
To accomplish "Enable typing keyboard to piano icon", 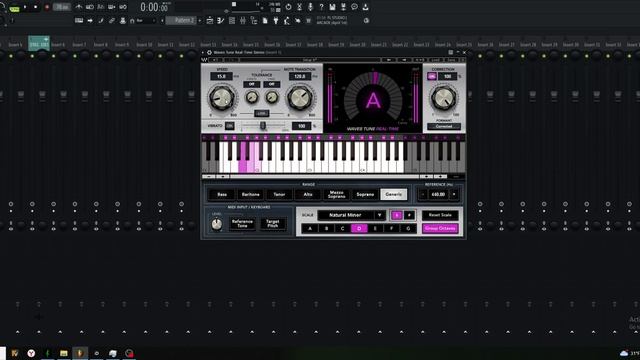I will [79, 20].
